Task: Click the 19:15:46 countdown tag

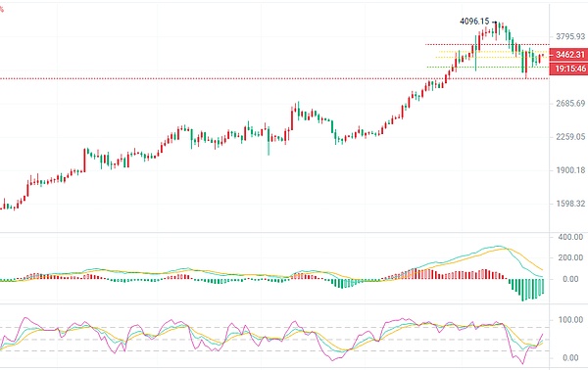Action: (x=568, y=69)
